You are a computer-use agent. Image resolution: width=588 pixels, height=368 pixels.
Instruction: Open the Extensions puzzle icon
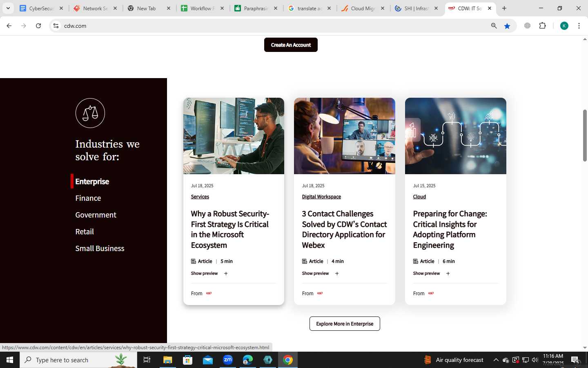point(542,26)
